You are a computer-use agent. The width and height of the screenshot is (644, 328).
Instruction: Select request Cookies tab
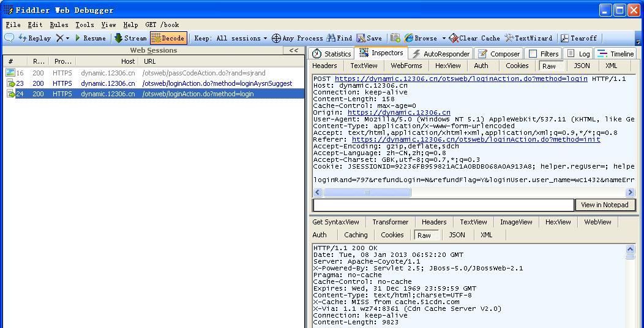click(517, 66)
